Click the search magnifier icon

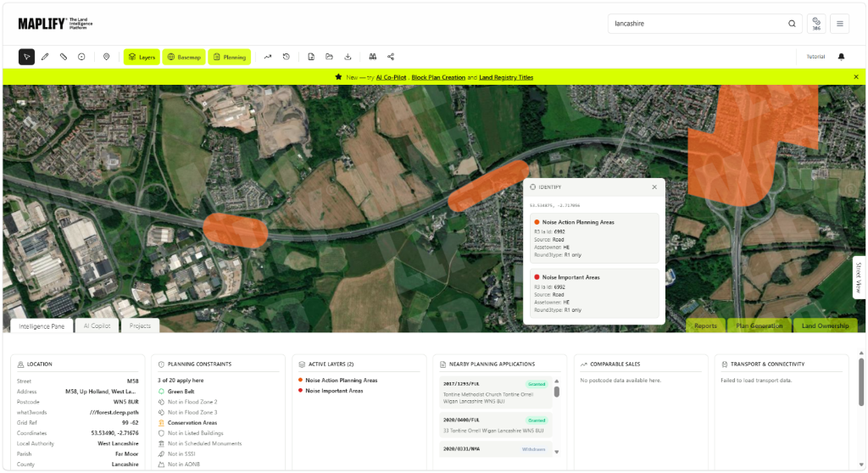click(793, 24)
